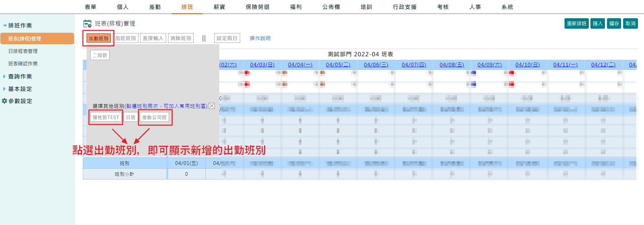The image size is (644, 225).
Task: Click the 04/10(日) date header link
Action: click(527, 65)
